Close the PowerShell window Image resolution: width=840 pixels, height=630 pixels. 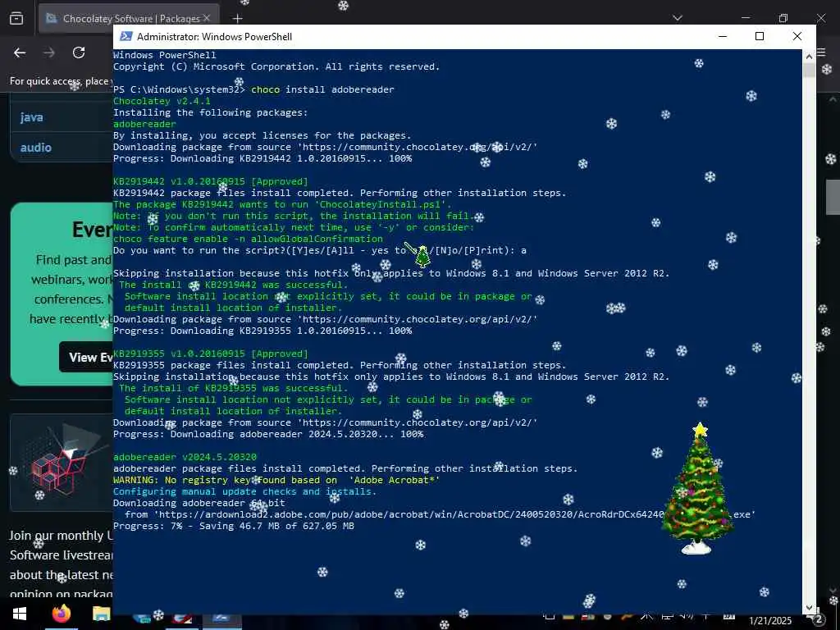point(797,36)
